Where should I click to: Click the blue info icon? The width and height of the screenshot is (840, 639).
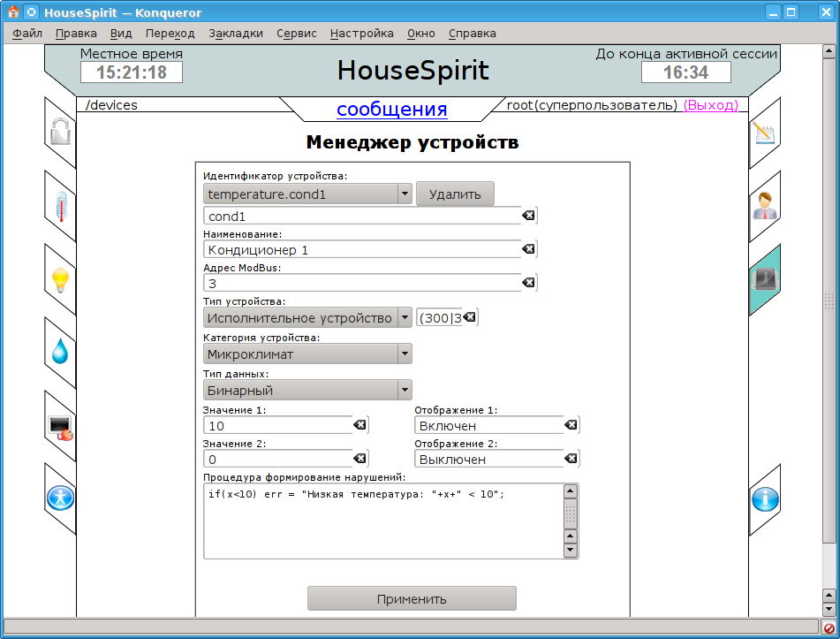click(764, 499)
